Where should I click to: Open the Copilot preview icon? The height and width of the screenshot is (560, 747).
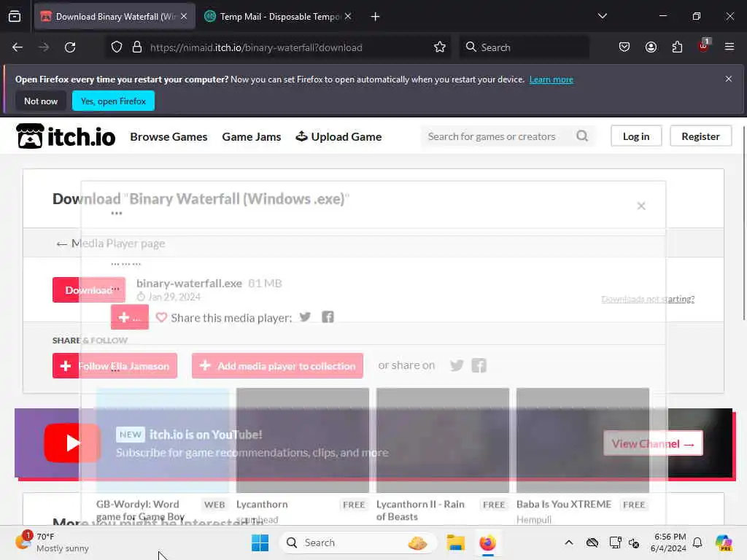724,542
